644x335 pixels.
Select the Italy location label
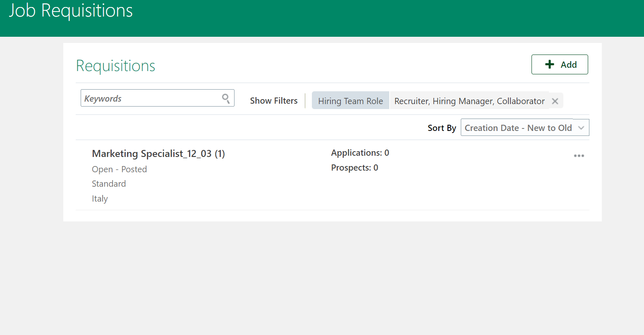100,199
